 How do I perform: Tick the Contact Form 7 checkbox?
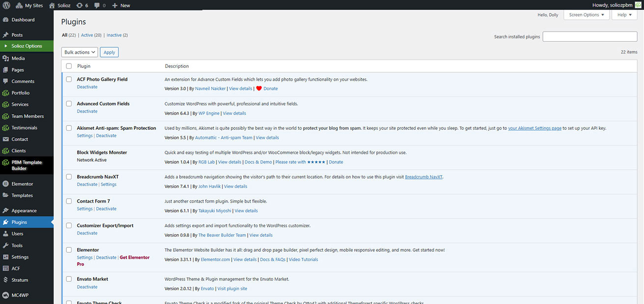pyautogui.click(x=69, y=201)
